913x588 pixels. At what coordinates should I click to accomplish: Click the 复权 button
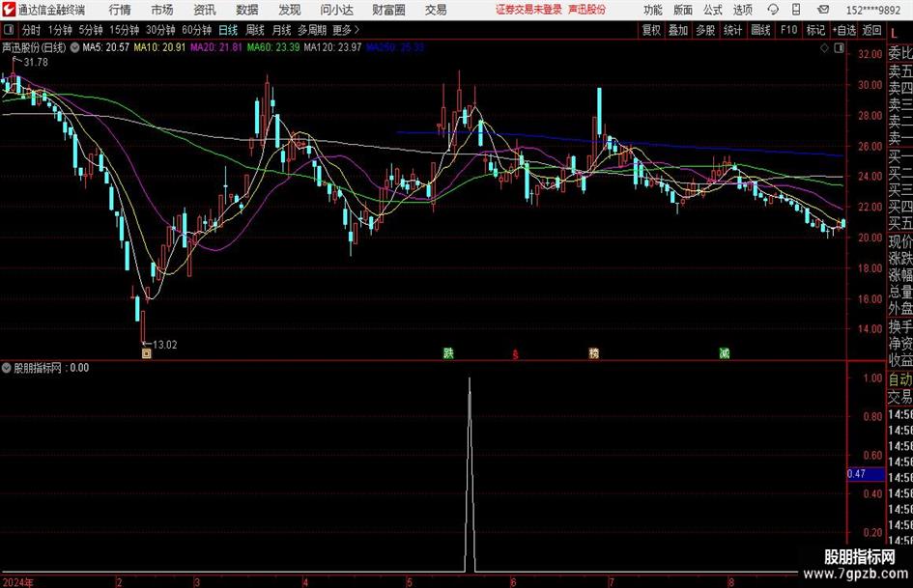(x=651, y=30)
